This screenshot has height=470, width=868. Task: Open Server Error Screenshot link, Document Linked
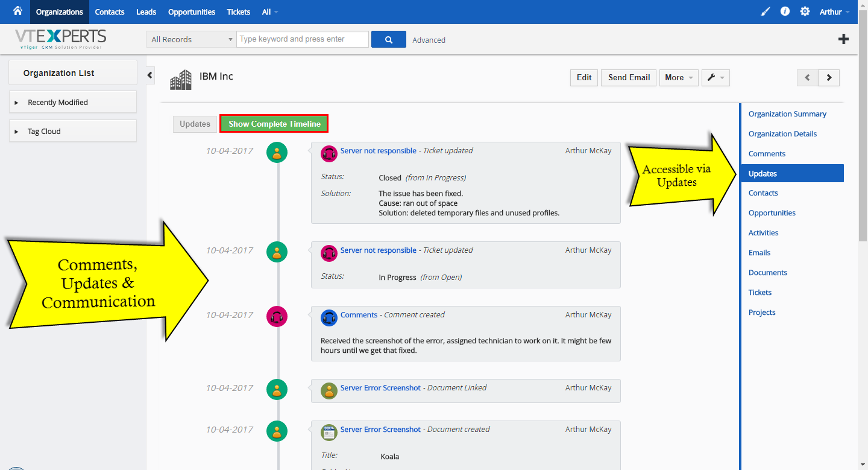(380, 388)
